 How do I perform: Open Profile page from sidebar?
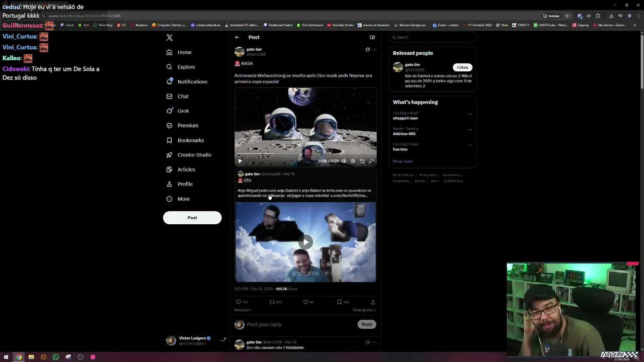(x=180, y=184)
